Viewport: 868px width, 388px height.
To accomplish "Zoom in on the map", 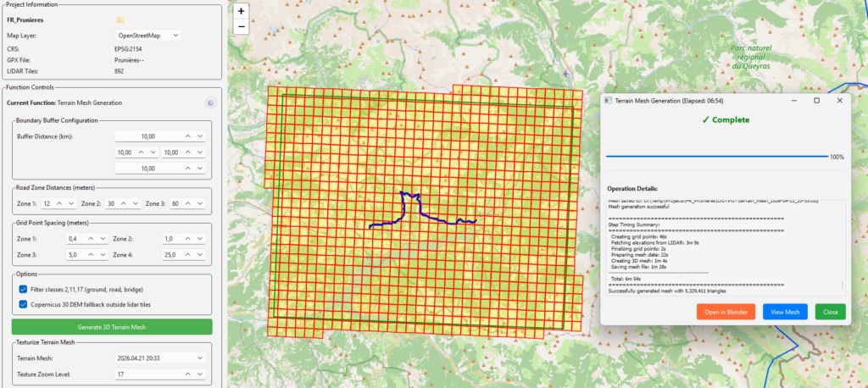I will [241, 12].
